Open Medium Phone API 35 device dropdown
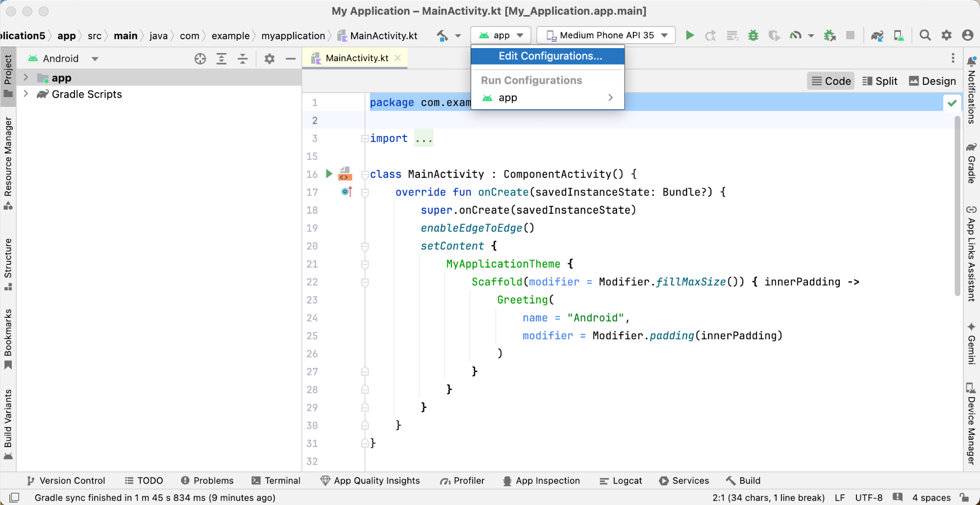This screenshot has width=980, height=505. coord(606,35)
